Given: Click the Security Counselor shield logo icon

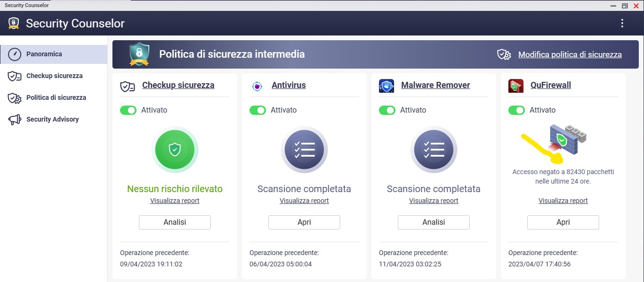Looking at the screenshot, I should [14, 23].
